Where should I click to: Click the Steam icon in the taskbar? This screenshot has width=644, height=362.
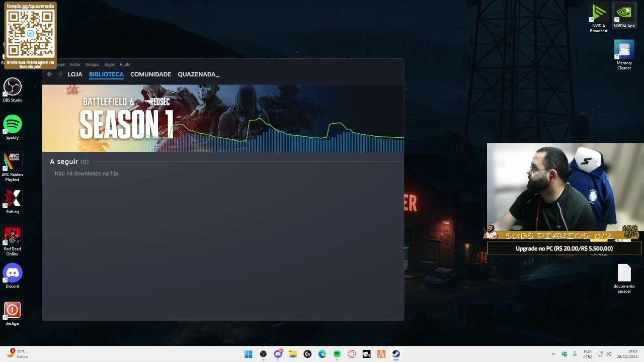point(396,354)
